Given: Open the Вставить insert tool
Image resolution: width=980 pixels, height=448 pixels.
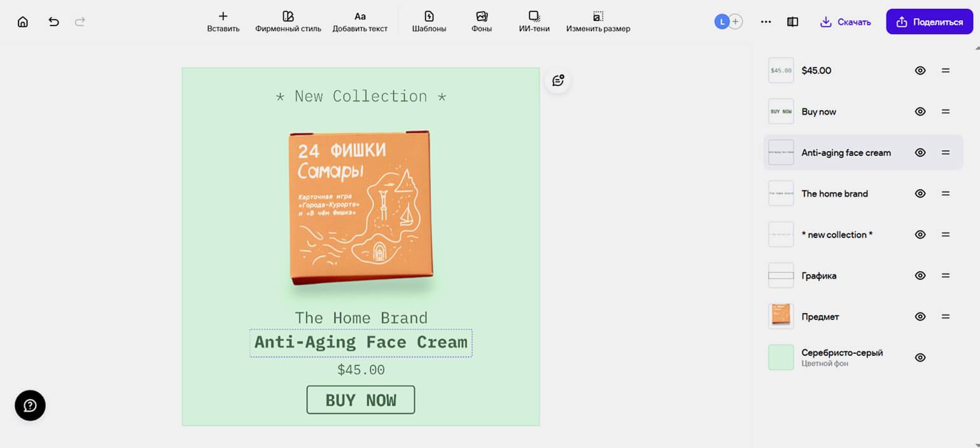Looking at the screenshot, I should click(x=223, y=22).
